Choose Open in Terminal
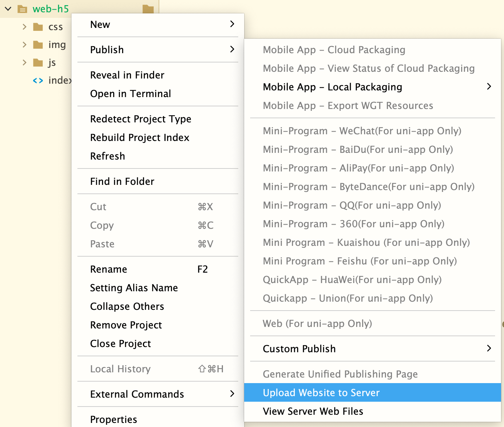The width and height of the screenshot is (504, 427). coord(158,94)
